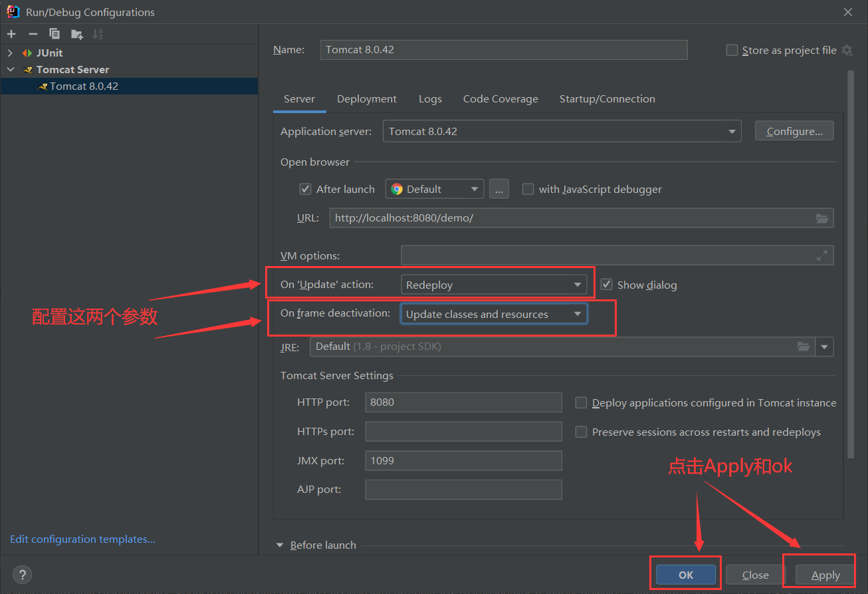Click the URL input field
Image resolution: width=868 pixels, height=594 pixels.
tap(582, 218)
